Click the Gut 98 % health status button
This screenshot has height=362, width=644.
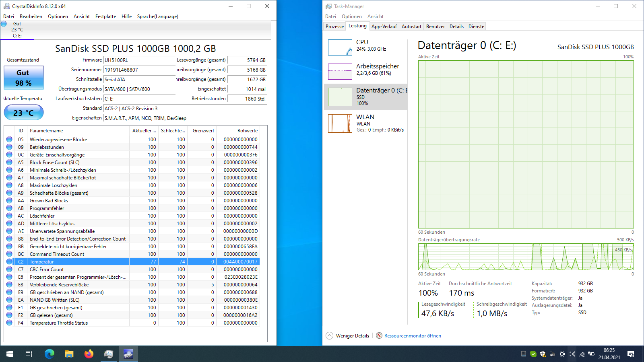(23, 78)
